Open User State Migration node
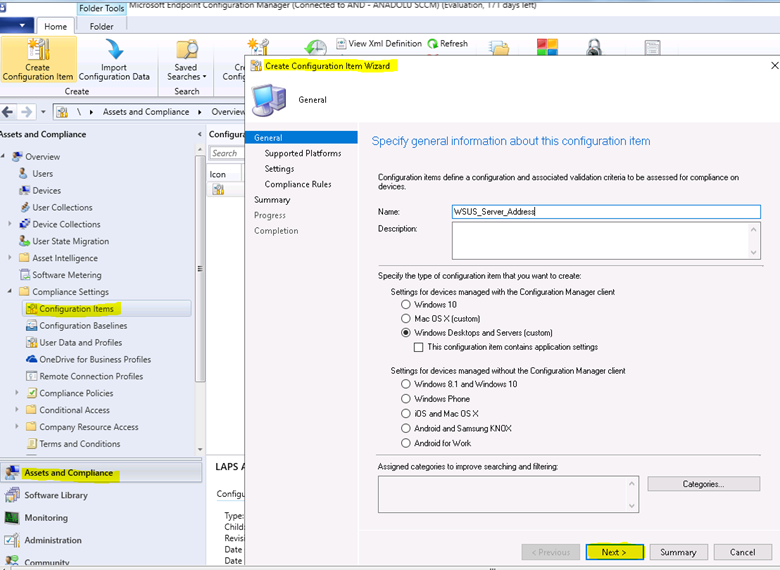The image size is (780, 570). (x=70, y=241)
